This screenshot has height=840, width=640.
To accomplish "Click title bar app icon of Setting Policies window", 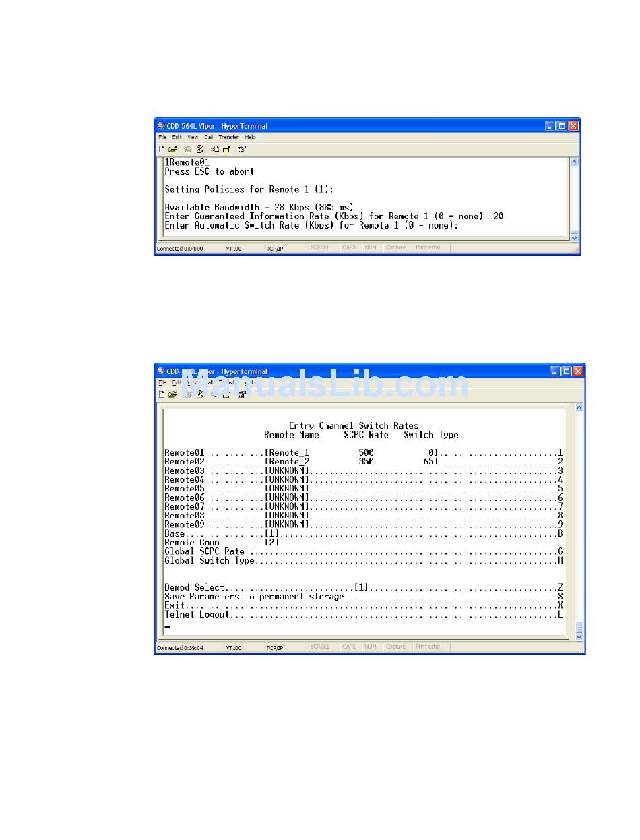I will coord(161,126).
